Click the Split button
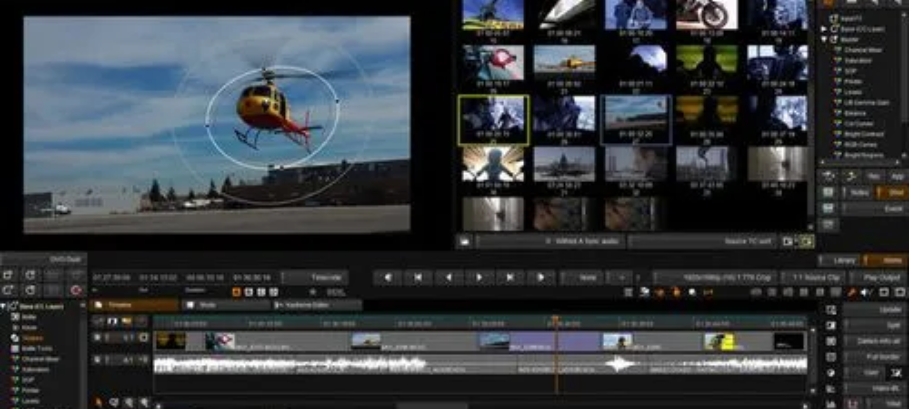 [875, 325]
